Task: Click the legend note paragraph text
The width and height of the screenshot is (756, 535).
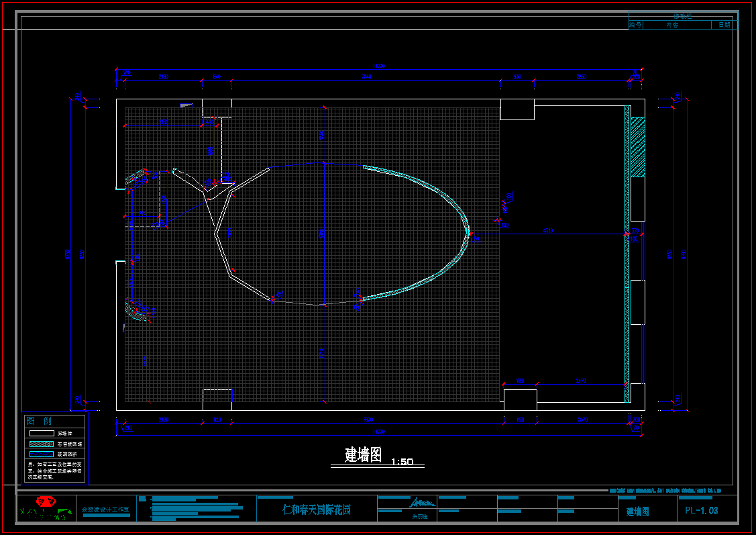Action: coord(54,471)
